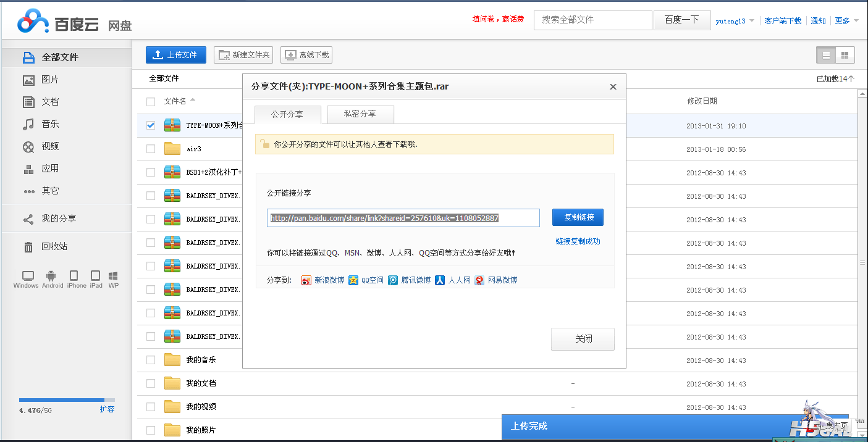Switch to 私密分享 tab
Screen dimensions: 868x442
(360, 114)
